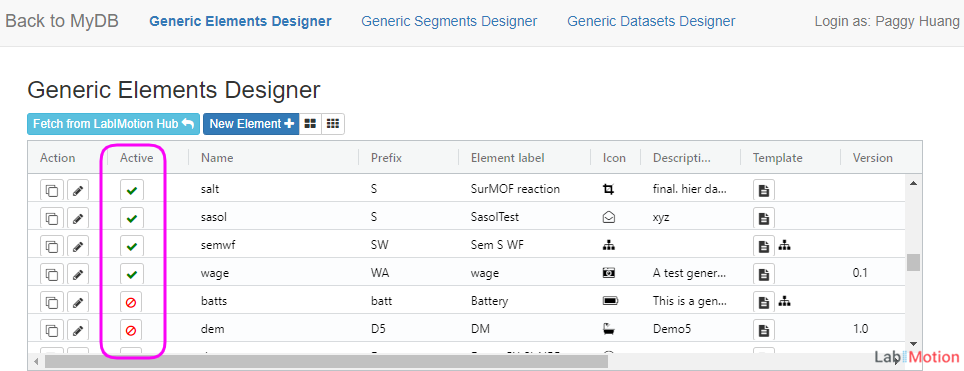The height and width of the screenshot is (371, 964).
Task: Copy the batts element row
Action: (x=52, y=302)
